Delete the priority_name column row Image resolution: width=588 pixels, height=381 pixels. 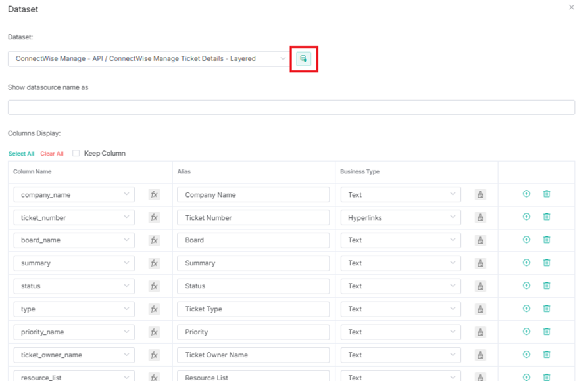[546, 332]
